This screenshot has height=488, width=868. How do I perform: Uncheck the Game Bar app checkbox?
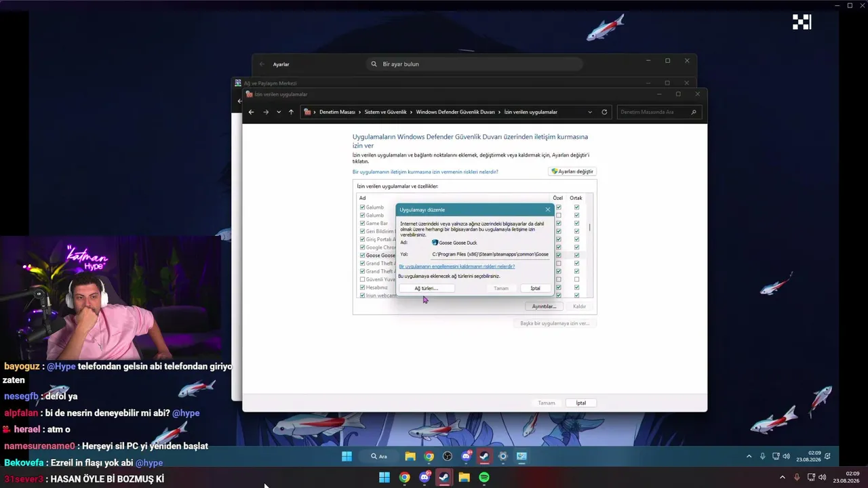362,223
